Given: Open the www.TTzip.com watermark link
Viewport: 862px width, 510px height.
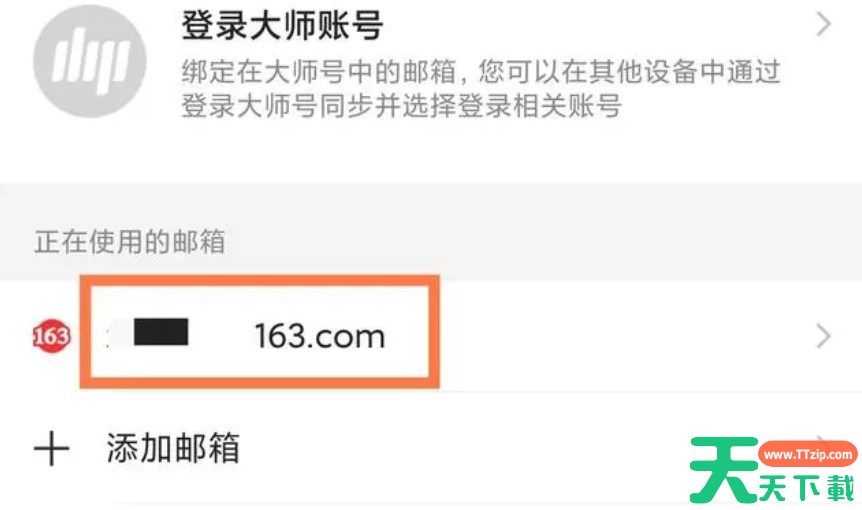Looking at the screenshot, I should [808, 455].
